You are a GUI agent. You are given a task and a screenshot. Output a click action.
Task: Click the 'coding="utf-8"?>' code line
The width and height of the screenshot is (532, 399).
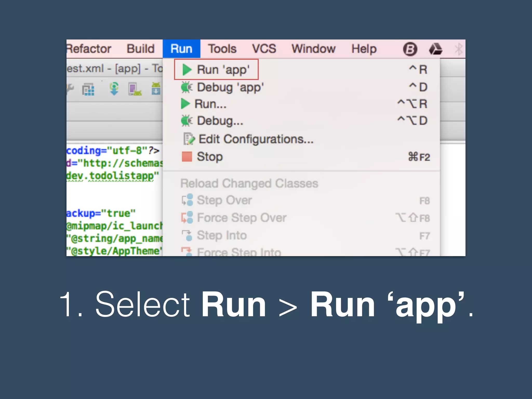pos(113,150)
